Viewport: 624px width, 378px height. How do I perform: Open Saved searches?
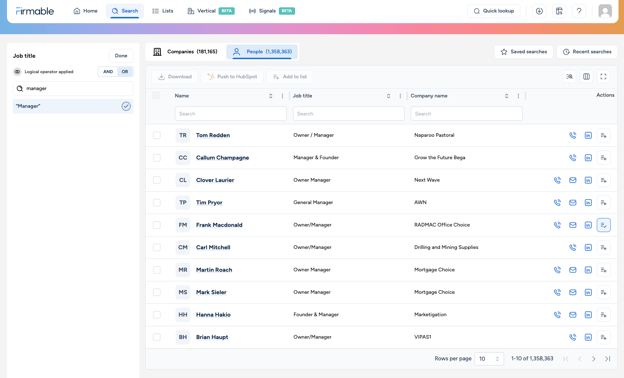click(524, 52)
